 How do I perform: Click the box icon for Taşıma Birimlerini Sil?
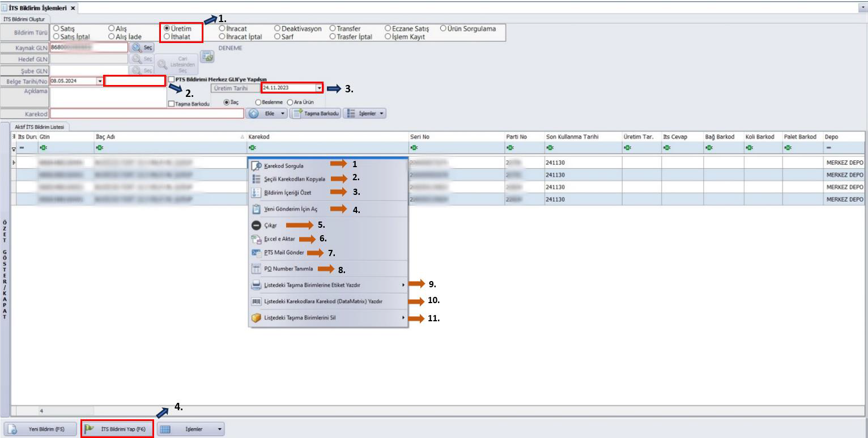point(256,318)
